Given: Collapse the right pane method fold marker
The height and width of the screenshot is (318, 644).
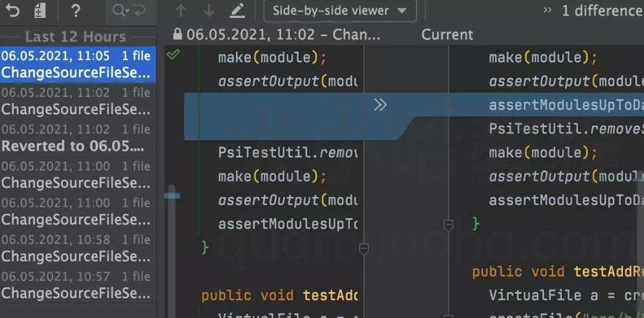Looking at the screenshot, I should [449, 225].
